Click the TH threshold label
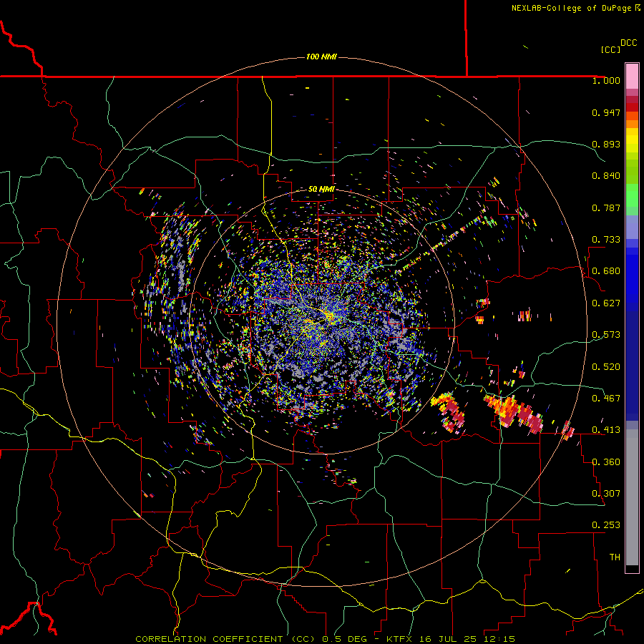644x644 pixels. [615, 557]
